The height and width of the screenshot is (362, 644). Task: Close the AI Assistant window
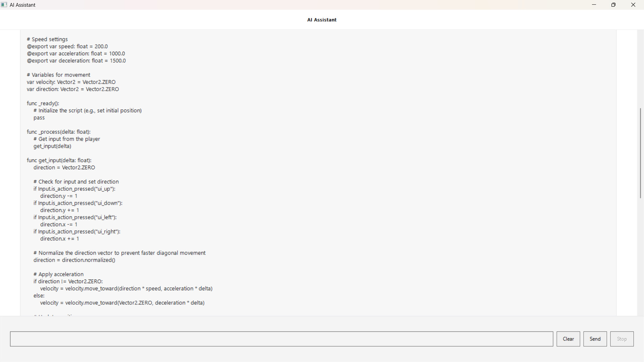(633, 5)
